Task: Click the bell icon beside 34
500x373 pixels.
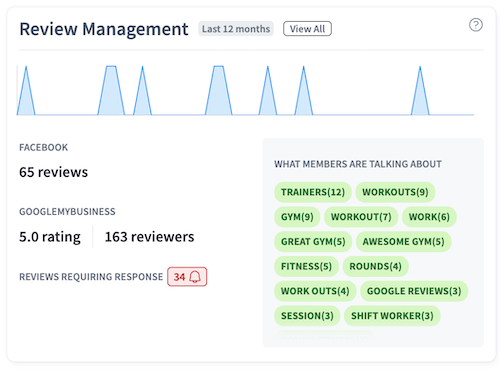Action: pyautogui.click(x=195, y=277)
